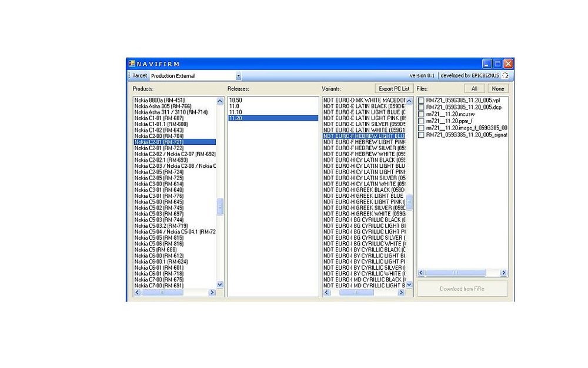Deselect files with the None button

(x=497, y=89)
